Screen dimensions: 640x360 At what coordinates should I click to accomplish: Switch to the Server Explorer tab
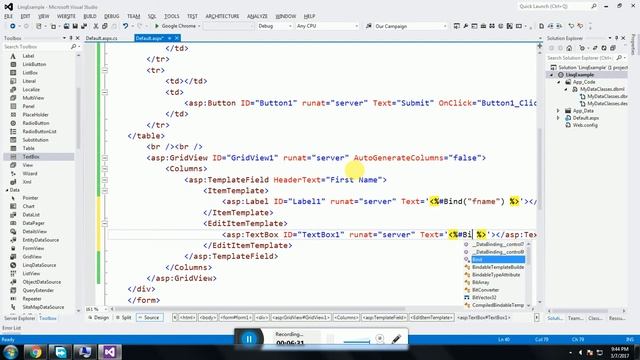pyautogui.click(x=20, y=318)
